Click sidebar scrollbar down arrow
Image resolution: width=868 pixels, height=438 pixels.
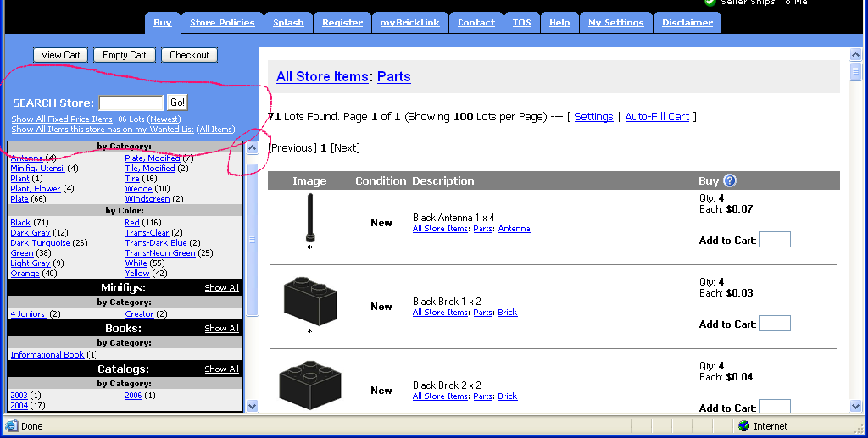coord(252,406)
